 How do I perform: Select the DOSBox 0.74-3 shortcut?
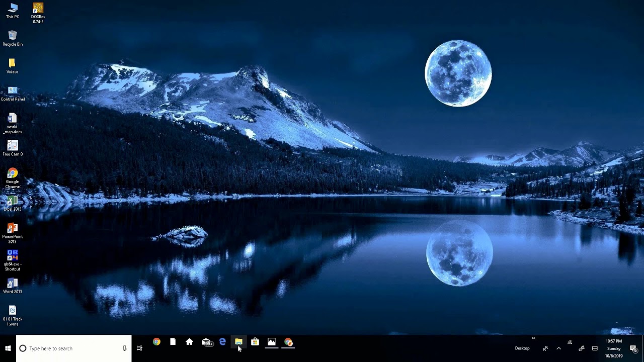tap(38, 13)
